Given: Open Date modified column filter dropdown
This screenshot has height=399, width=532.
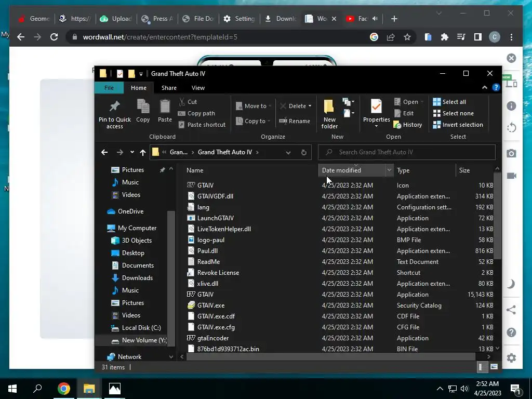Looking at the screenshot, I should coord(389,170).
